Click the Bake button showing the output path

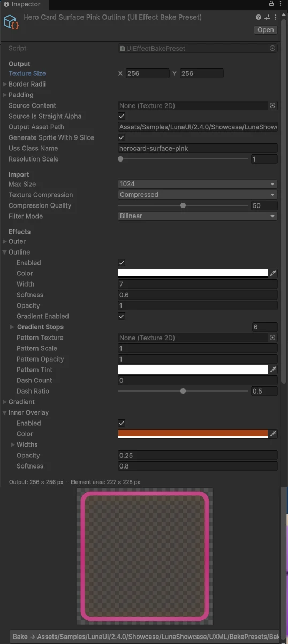point(146,637)
